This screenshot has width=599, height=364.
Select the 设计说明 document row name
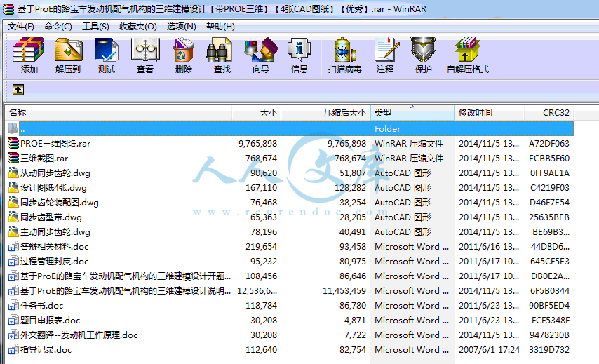126,290
